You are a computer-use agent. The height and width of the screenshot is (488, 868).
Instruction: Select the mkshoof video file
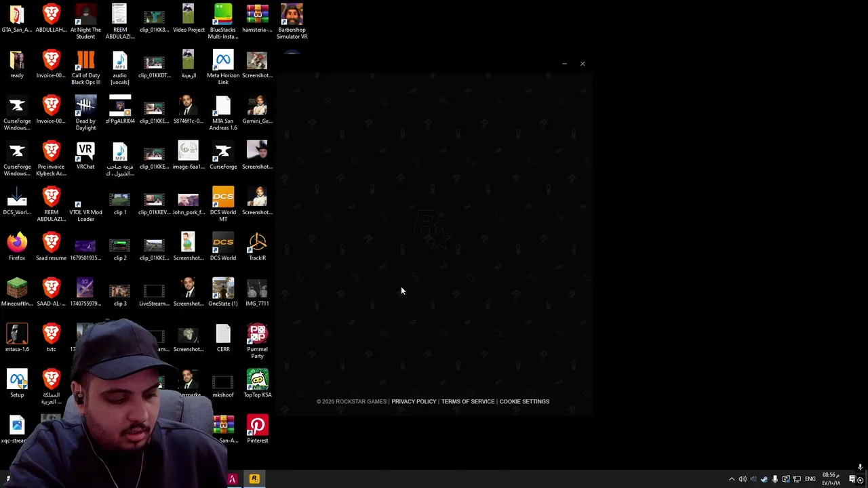pos(222,385)
